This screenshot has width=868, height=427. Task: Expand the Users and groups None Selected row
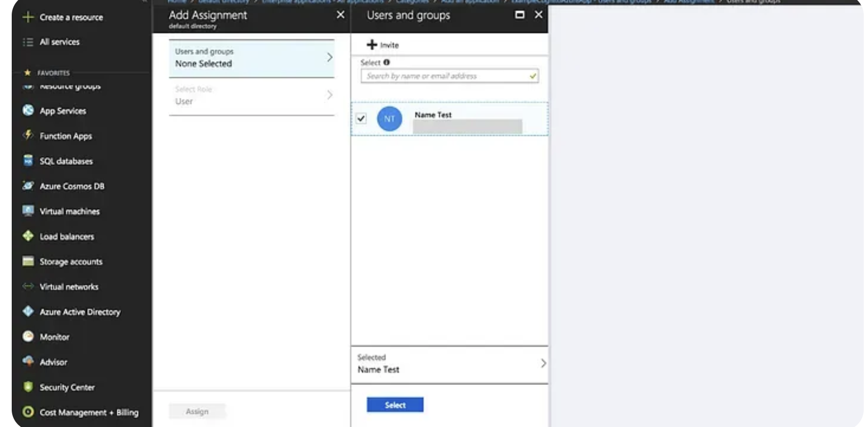(x=252, y=58)
